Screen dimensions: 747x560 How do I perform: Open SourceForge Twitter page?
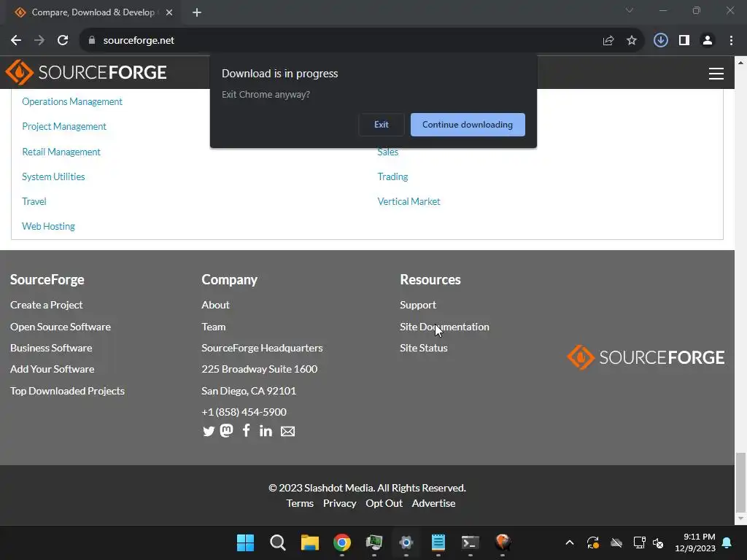click(x=208, y=431)
